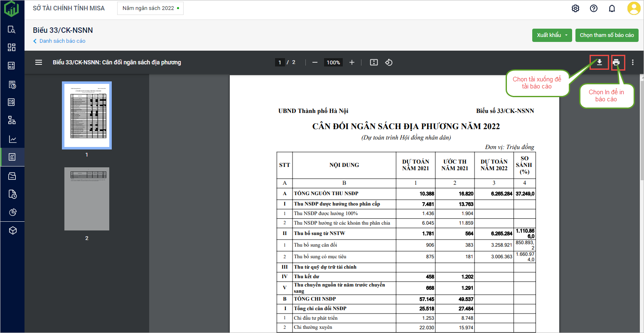Viewport: 644px width, 333px height.
Task: Click Chọn tham số báo cáo button
Action: [x=607, y=35]
